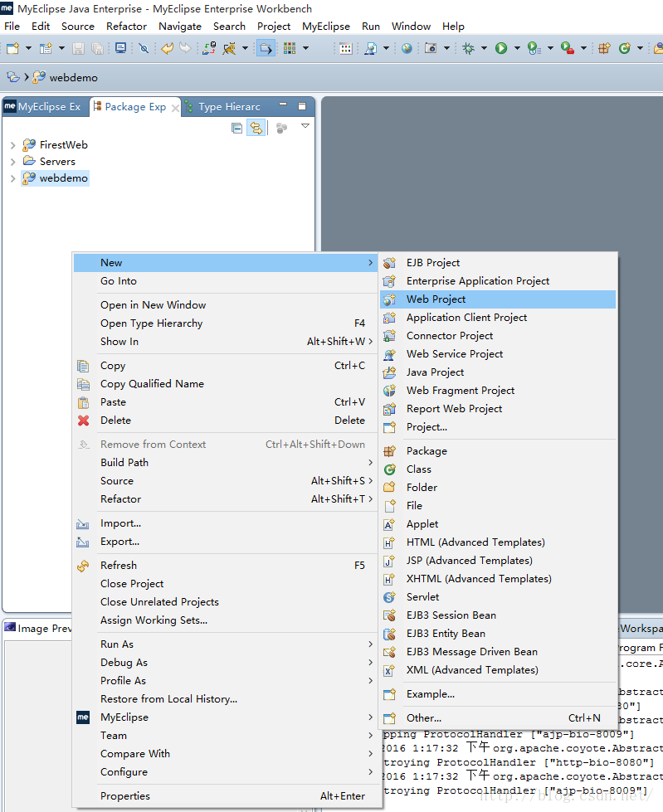Click the red Delete X icon
Viewport: 663px width, 812px height.
pyautogui.click(x=83, y=421)
